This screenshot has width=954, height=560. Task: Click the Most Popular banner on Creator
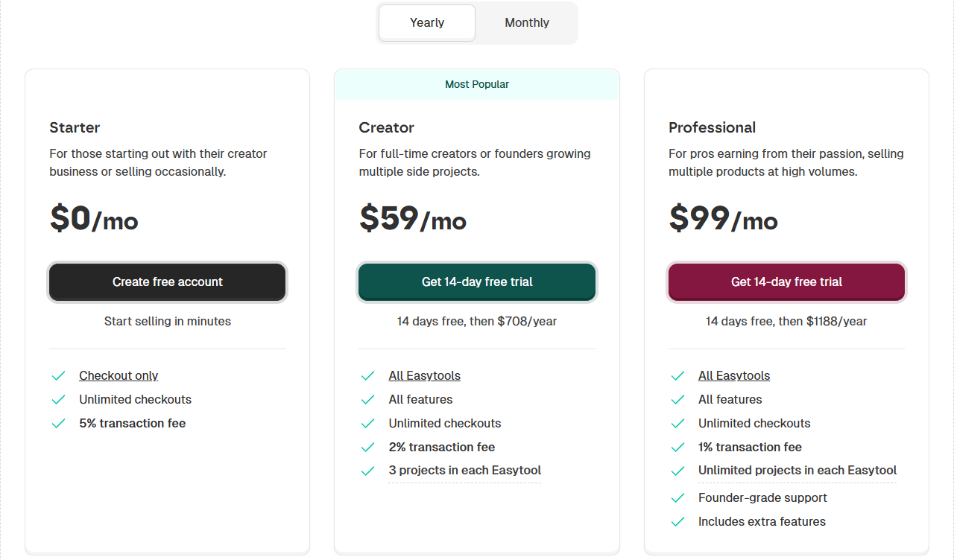477,85
